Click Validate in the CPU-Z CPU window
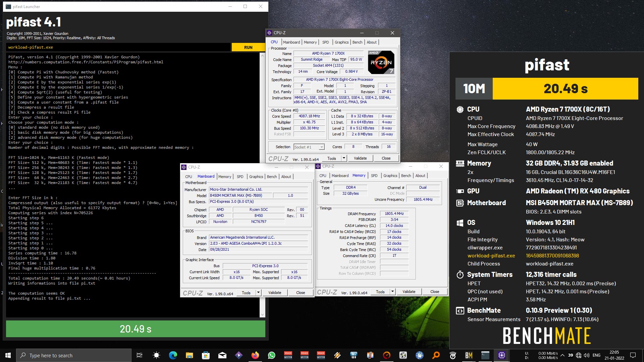The height and width of the screenshot is (362, 644). 360,158
